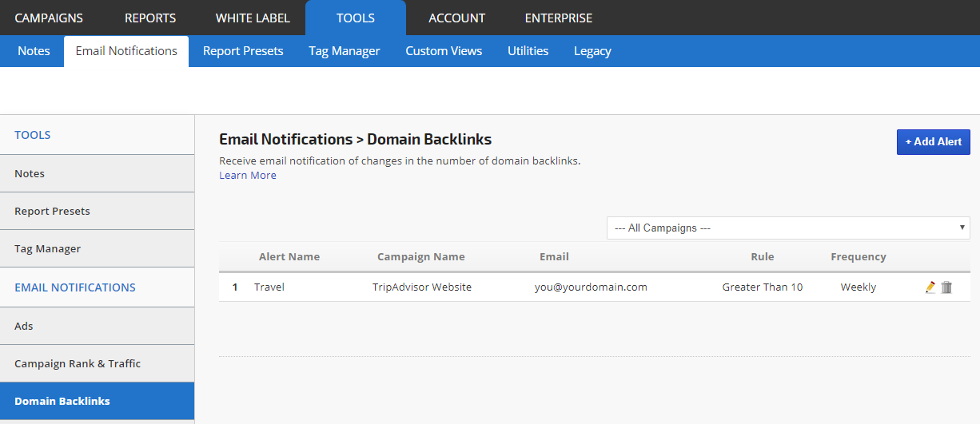
Task: Select the Account top menu
Action: [x=456, y=18]
